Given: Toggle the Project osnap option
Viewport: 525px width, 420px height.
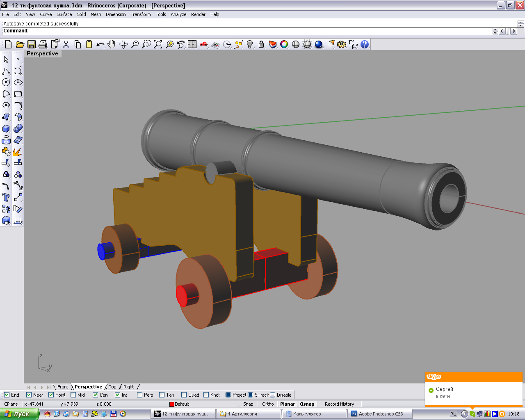Looking at the screenshot, I should click(228, 395).
